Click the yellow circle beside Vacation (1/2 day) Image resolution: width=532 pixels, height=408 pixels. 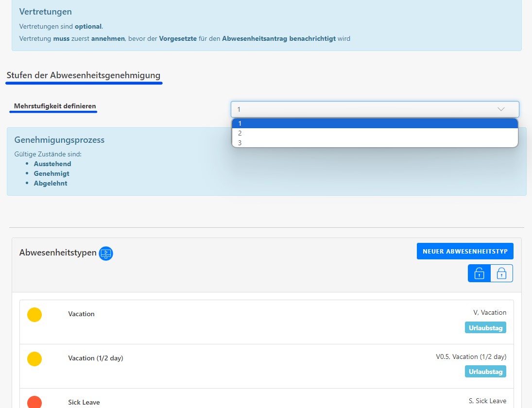34,358
